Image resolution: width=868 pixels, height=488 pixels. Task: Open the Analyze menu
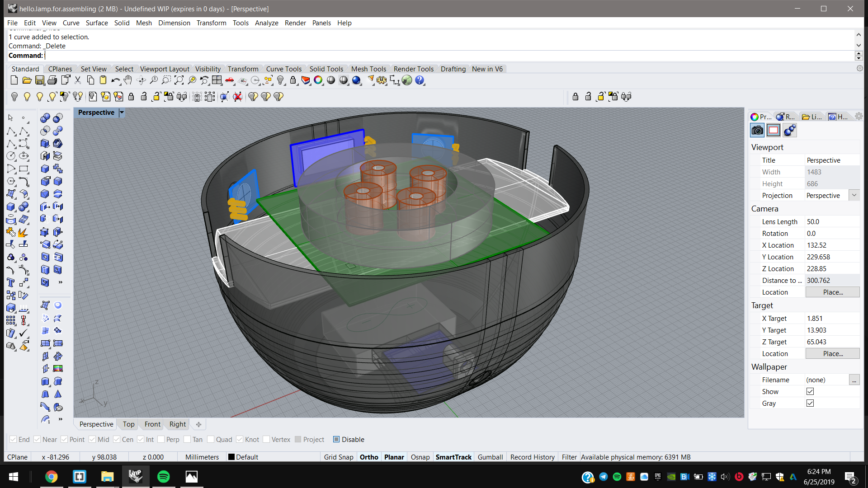pos(266,23)
